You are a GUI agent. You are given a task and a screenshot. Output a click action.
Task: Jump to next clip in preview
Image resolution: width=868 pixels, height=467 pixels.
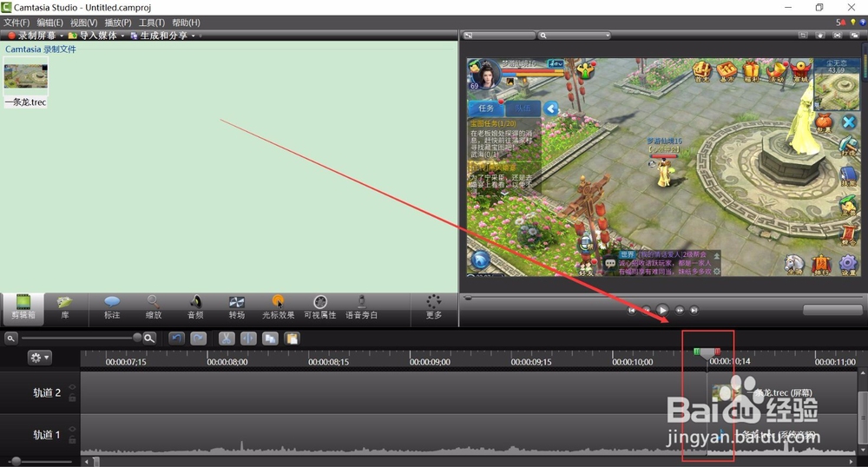click(694, 311)
